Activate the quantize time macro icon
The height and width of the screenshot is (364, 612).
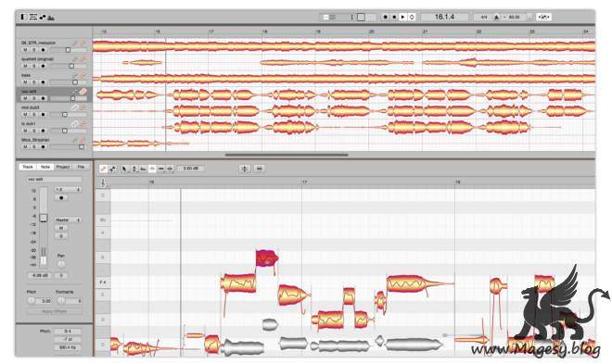click(x=259, y=169)
